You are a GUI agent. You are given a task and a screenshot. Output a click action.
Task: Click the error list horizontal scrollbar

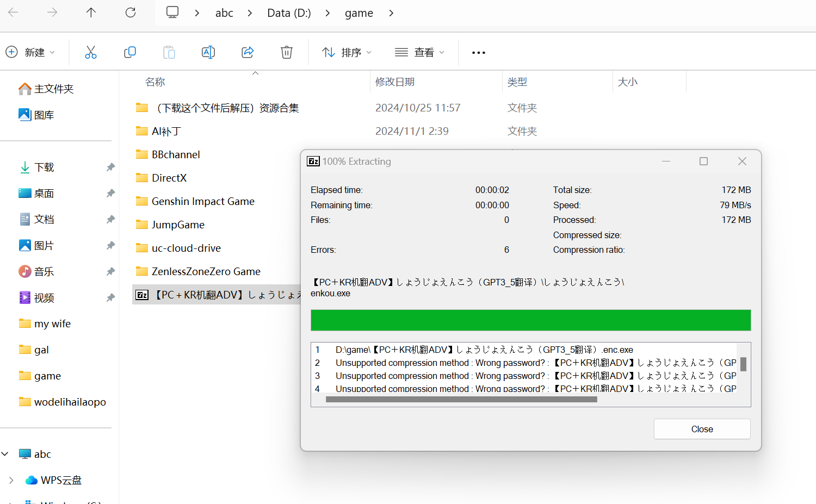(461, 399)
